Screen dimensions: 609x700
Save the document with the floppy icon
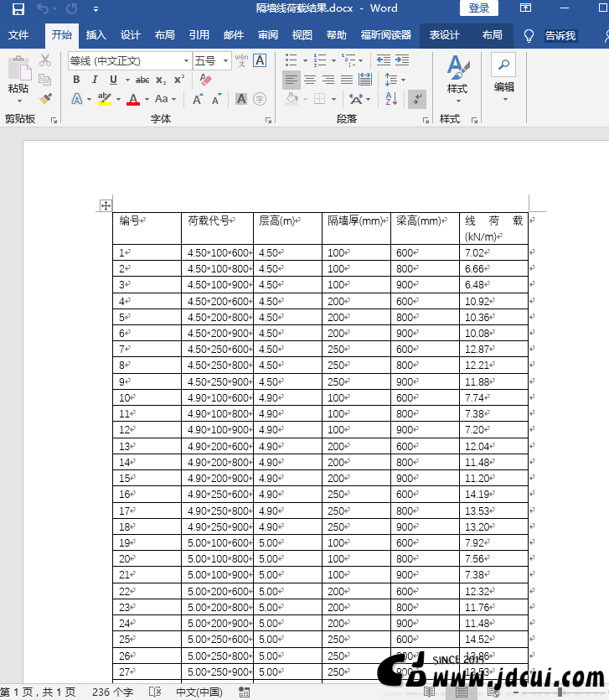[x=18, y=8]
